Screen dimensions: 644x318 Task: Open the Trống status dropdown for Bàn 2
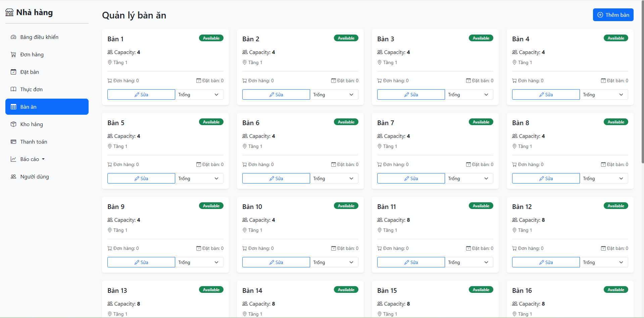click(x=334, y=95)
